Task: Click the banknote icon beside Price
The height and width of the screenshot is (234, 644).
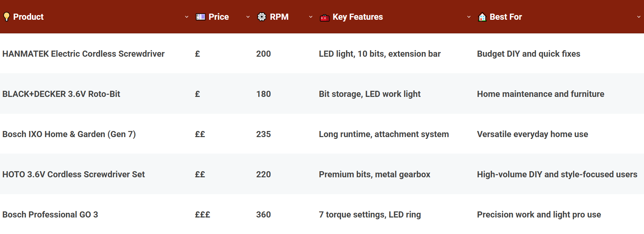Action: (x=200, y=17)
